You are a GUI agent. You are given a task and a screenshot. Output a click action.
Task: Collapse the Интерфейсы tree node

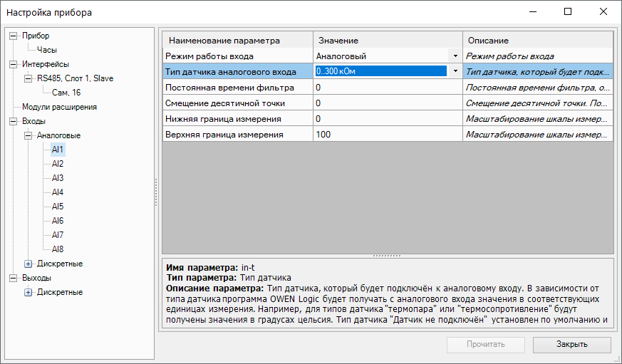point(14,64)
